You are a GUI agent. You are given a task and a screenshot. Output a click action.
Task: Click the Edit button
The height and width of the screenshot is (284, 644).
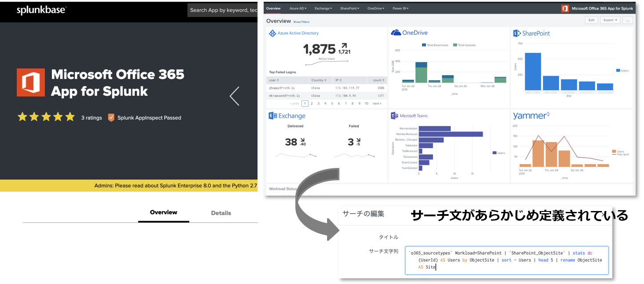[592, 20]
